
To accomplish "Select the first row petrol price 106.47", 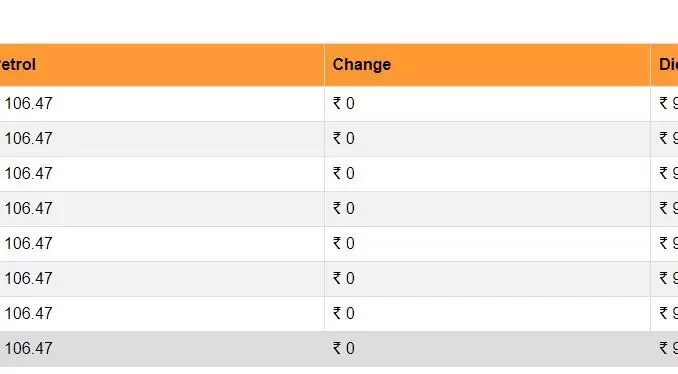I will pyautogui.click(x=28, y=103).
